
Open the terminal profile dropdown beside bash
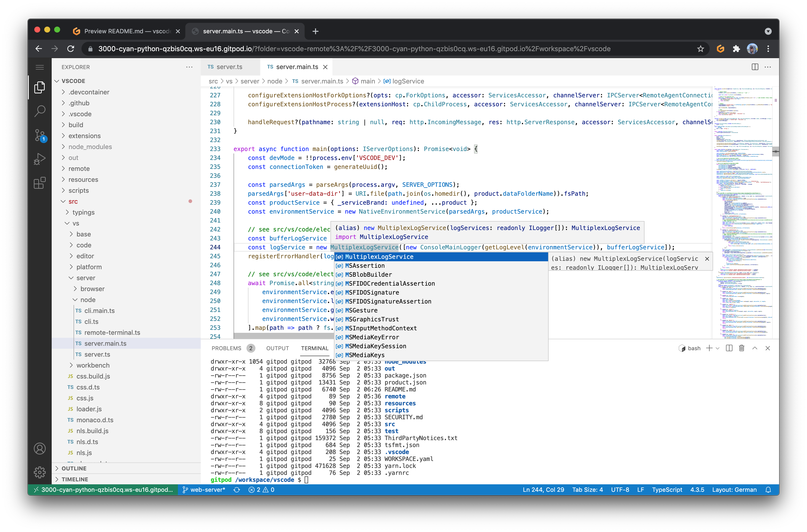[x=717, y=348]
